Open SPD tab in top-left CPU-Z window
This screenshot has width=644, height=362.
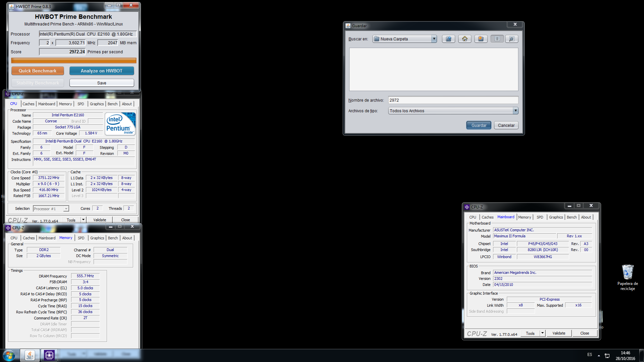click(81, 104)
